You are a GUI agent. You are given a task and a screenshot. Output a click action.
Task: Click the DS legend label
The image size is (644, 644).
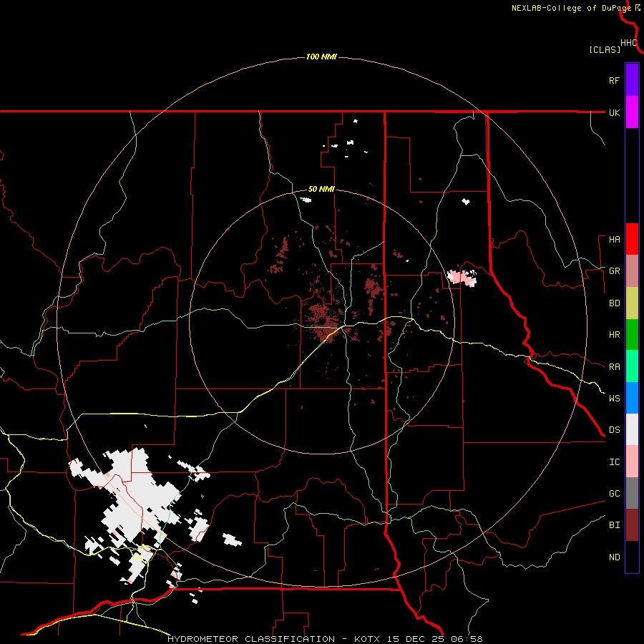[614, 430]
